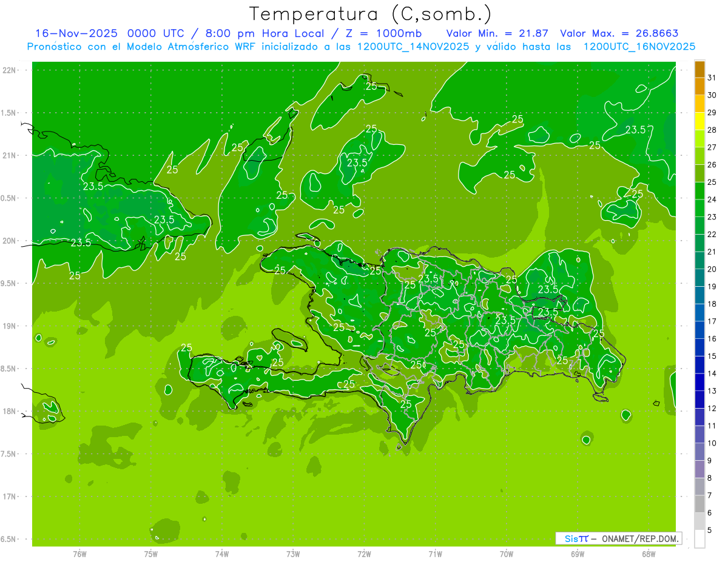
Task: Click the "72W" longitude axis label
Action: click(x=364, y=554)
